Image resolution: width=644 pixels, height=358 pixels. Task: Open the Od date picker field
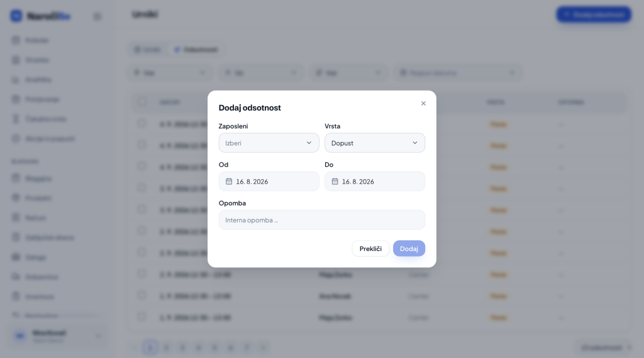pyautogui.click(x=269, y=181)
